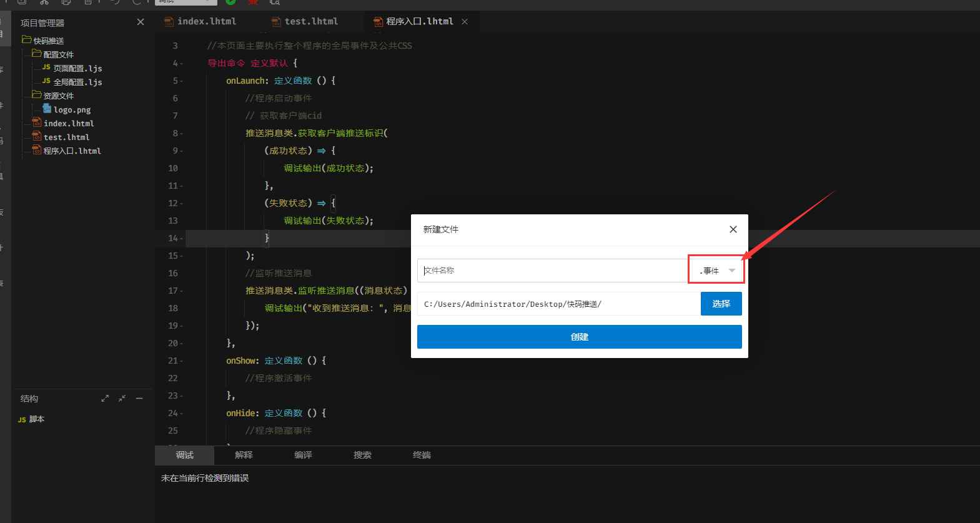The height and width of the screenshot is (523, 980).
Task: Minimize the 结构 panel with the dash icon
Action: [x=139, y=399]
